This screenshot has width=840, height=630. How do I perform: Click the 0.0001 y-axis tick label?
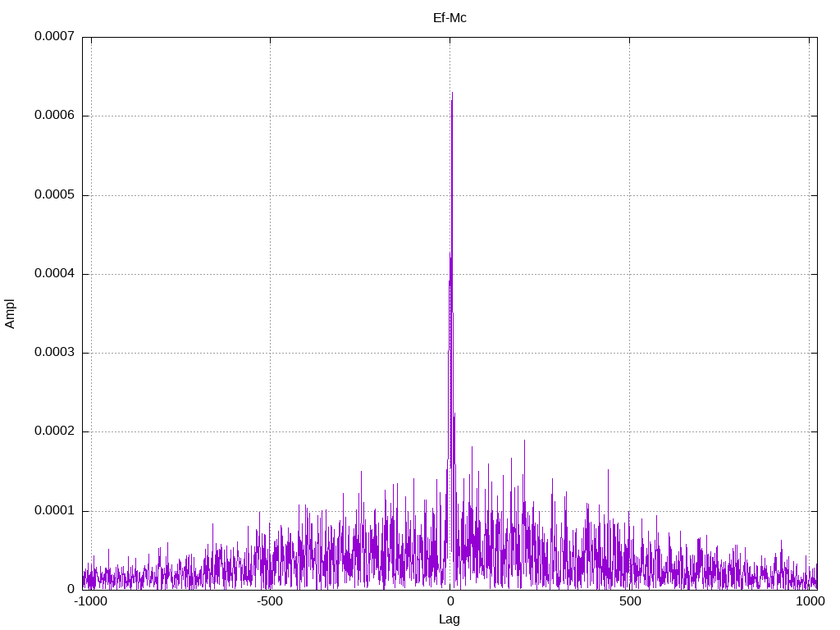pyautogui.click(x=54, y=510)
